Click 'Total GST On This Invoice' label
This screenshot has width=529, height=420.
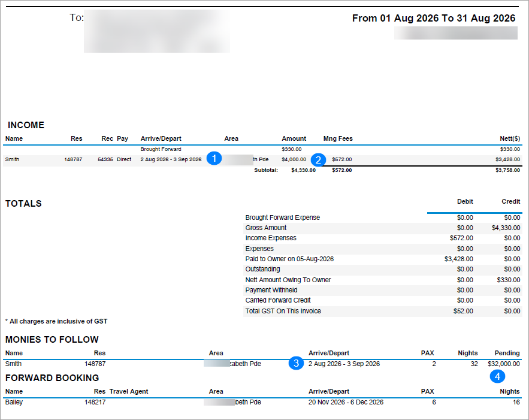tap(283, 311)
